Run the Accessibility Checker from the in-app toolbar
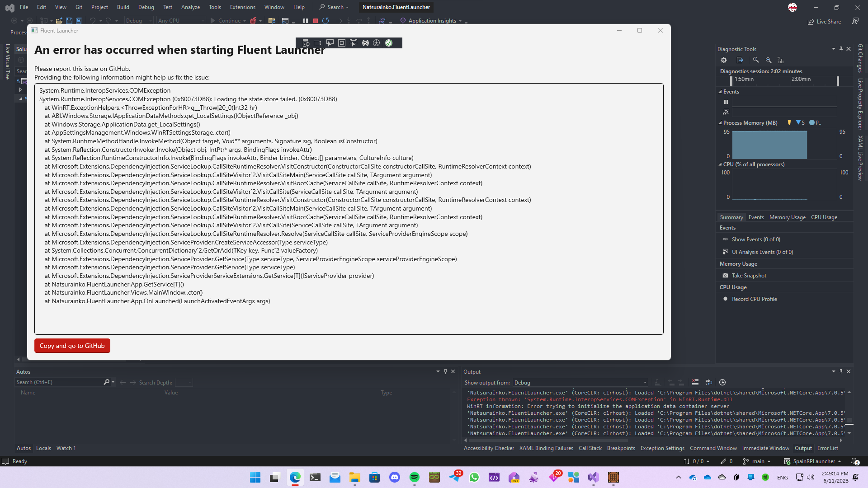Image resolution: width=868 pixels, height=488 pixels. pos(377,43)
